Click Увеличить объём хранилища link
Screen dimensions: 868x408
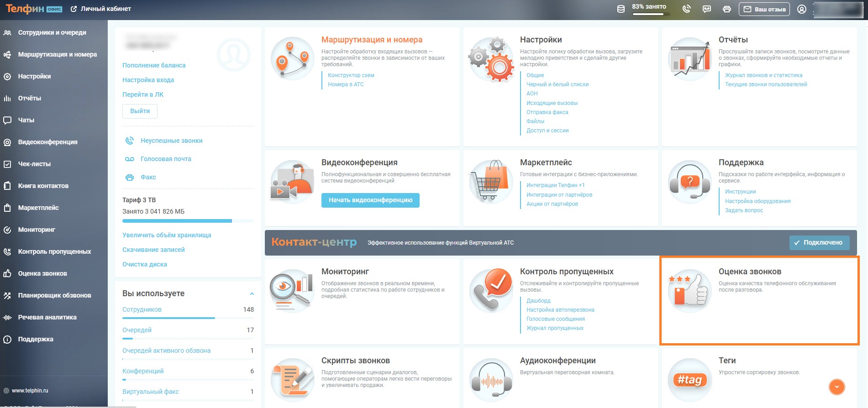coord(167,235)
